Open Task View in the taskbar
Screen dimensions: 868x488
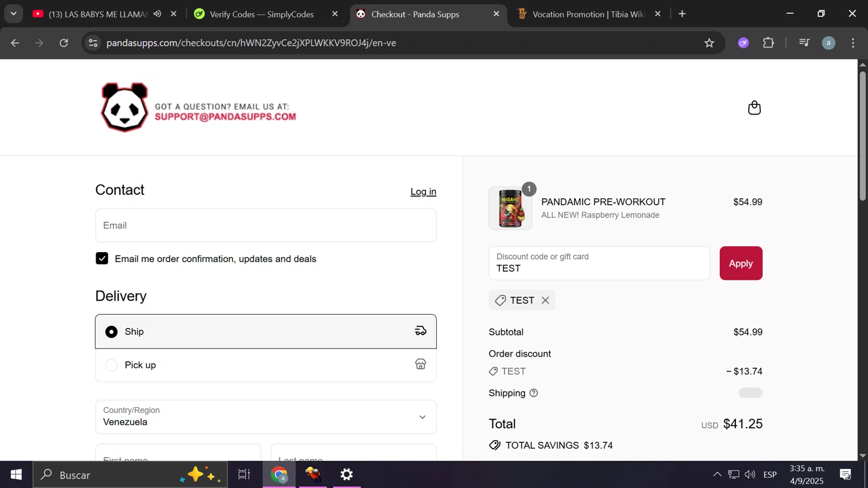click(x=244, y=475)
